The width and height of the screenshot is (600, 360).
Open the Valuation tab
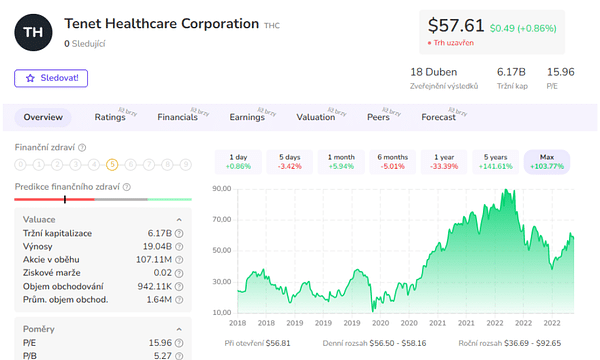[x=316, y=117]
